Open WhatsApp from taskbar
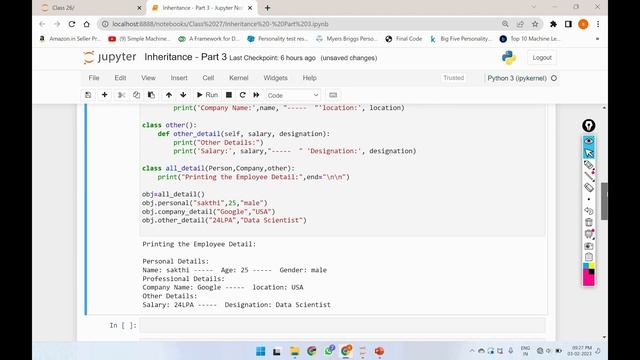This screenshot has height=360, width=640. point(329,351)
